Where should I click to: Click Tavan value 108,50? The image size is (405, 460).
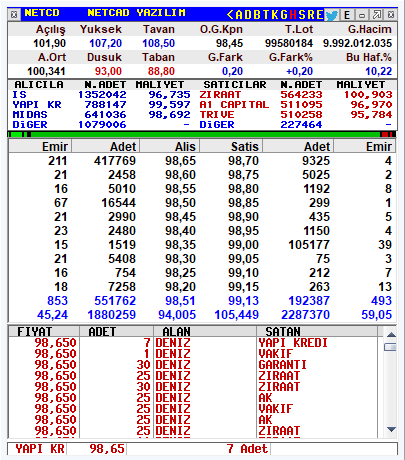tap(159, 43)
